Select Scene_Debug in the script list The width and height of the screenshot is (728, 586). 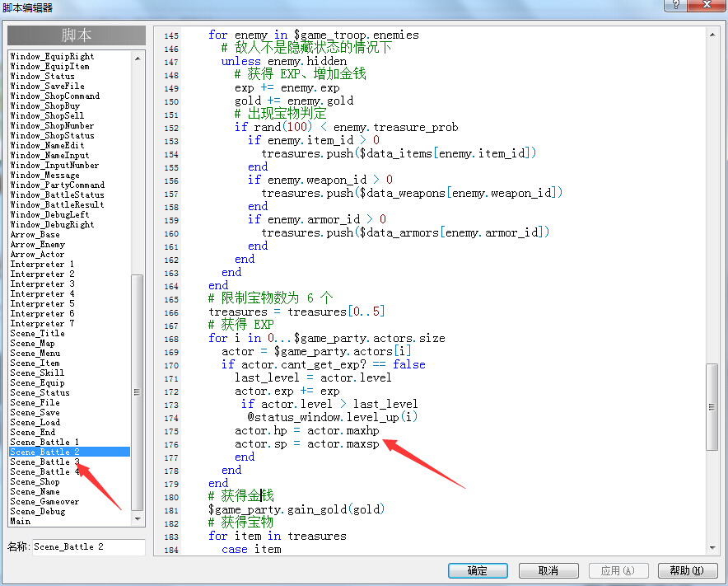click(x=38, y=512)
